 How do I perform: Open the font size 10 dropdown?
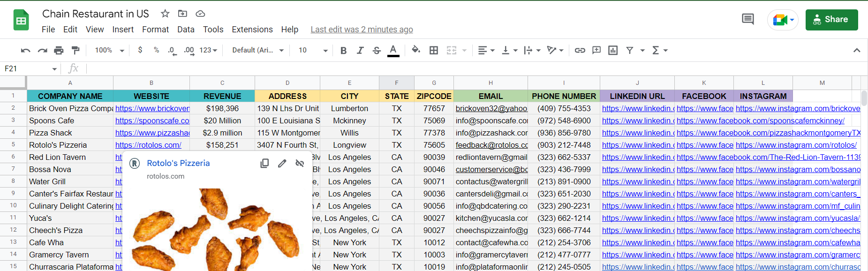(313, 50)
